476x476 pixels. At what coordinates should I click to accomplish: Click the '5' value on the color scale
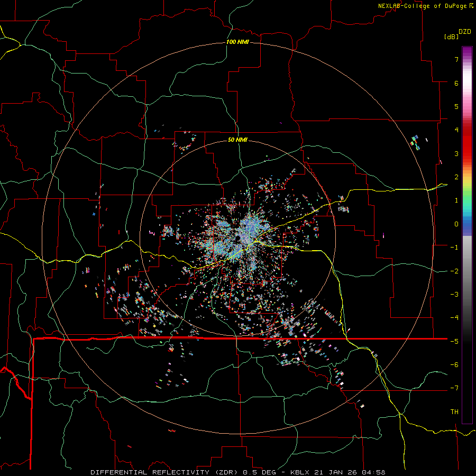click(456, 106)
